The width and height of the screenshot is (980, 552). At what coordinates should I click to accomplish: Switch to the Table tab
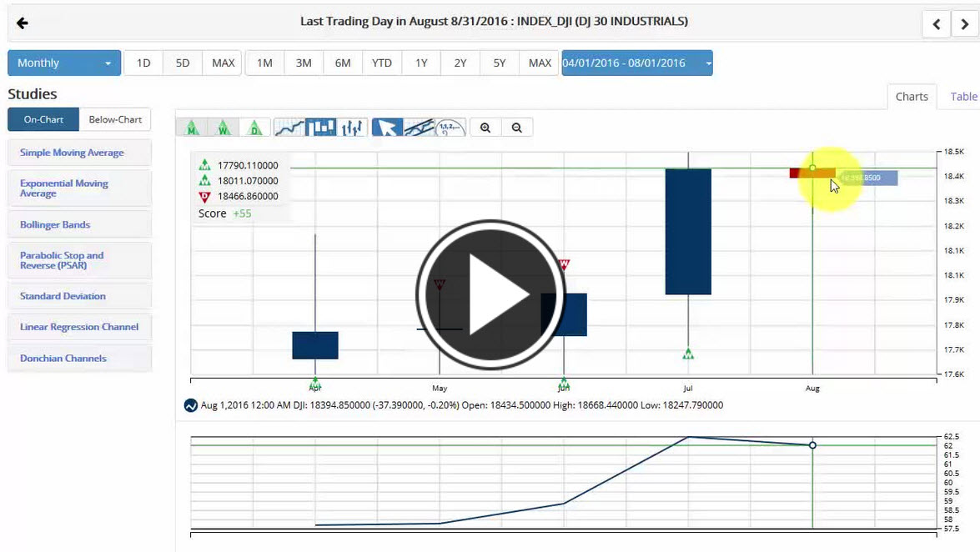point(963,97)
